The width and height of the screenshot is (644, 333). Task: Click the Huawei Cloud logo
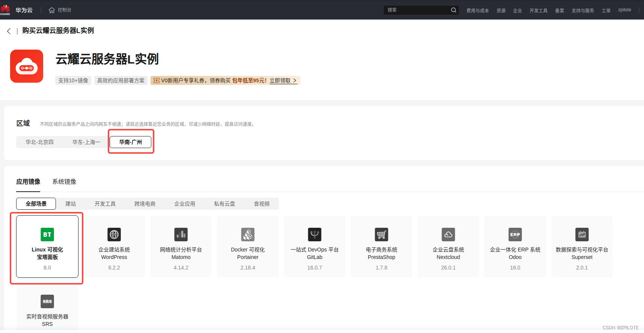coord(5,10)
